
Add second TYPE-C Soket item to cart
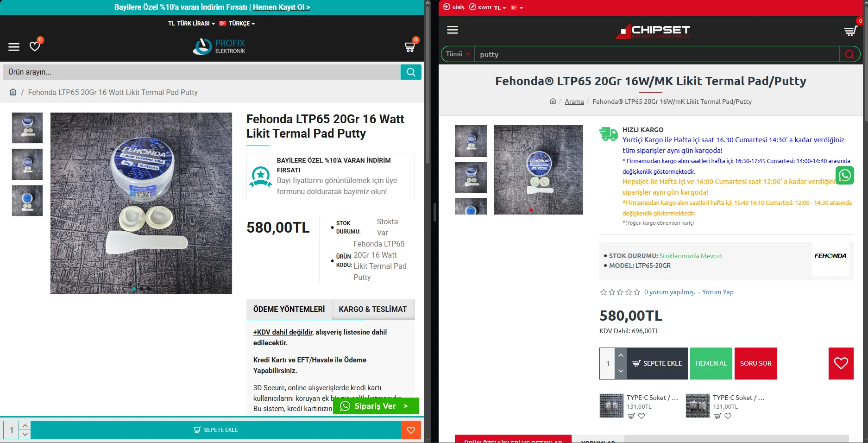coord(717,416)
